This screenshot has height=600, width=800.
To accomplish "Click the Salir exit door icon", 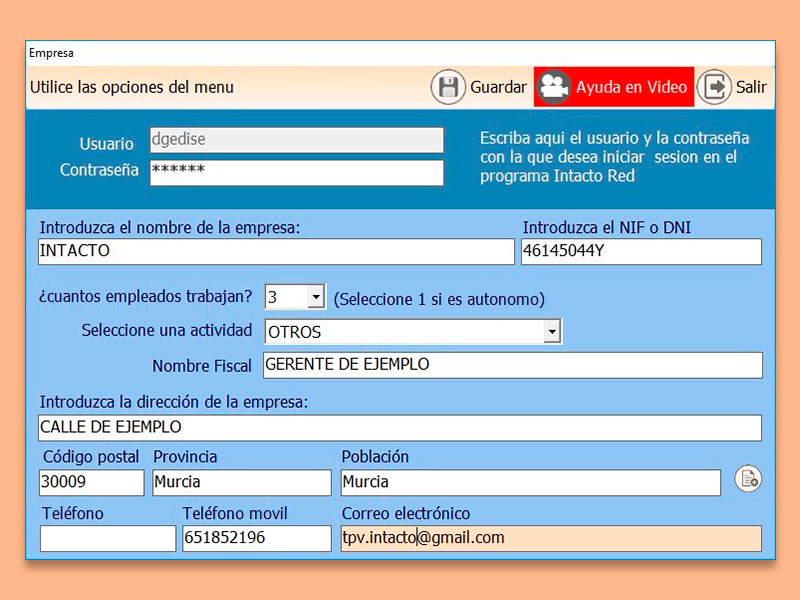I will click(x=714, y=87).
